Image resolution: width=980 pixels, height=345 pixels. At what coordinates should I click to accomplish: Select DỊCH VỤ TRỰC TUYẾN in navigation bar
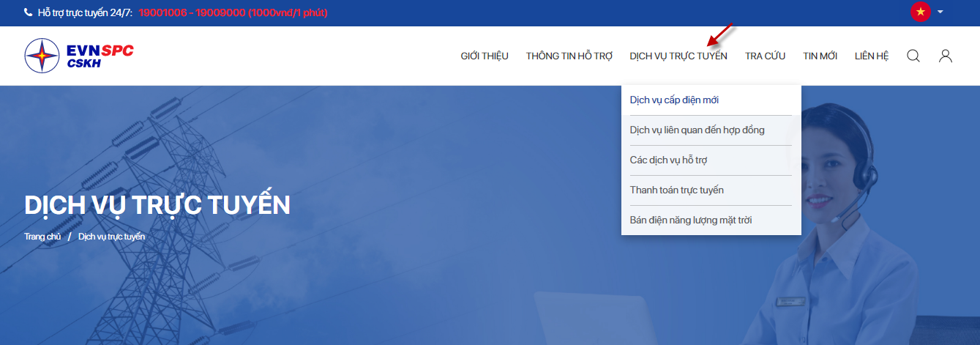(x=678, y=56)
